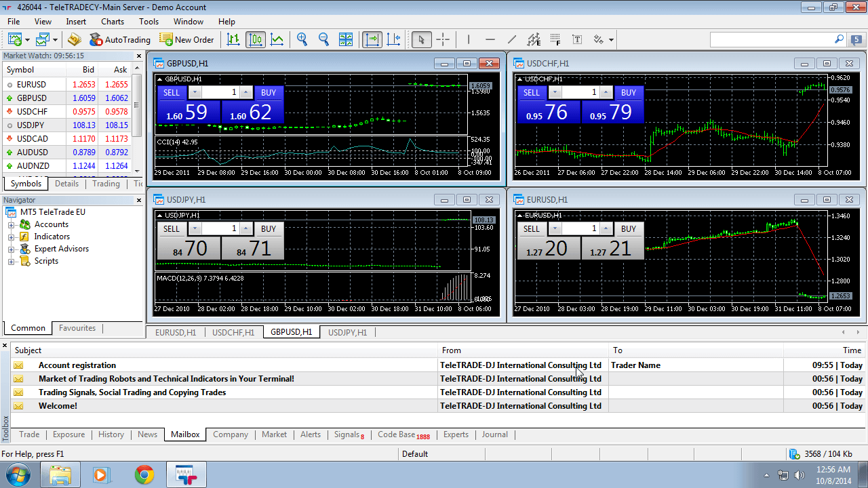The width and height of the screenshot is (868, 488).
Task: Select the draw vertical line tool
Action: pyautogui.click(x=468, y=39)
